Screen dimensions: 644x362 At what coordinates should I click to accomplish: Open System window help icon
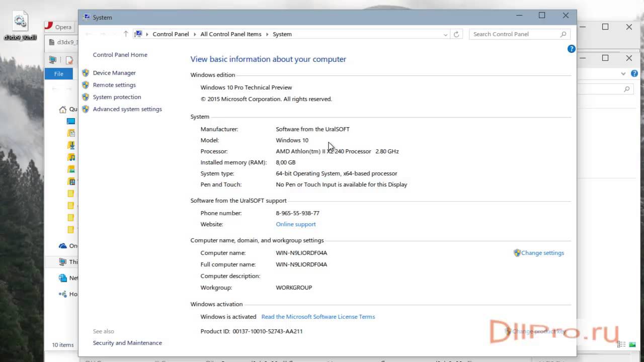coord(571,49)
